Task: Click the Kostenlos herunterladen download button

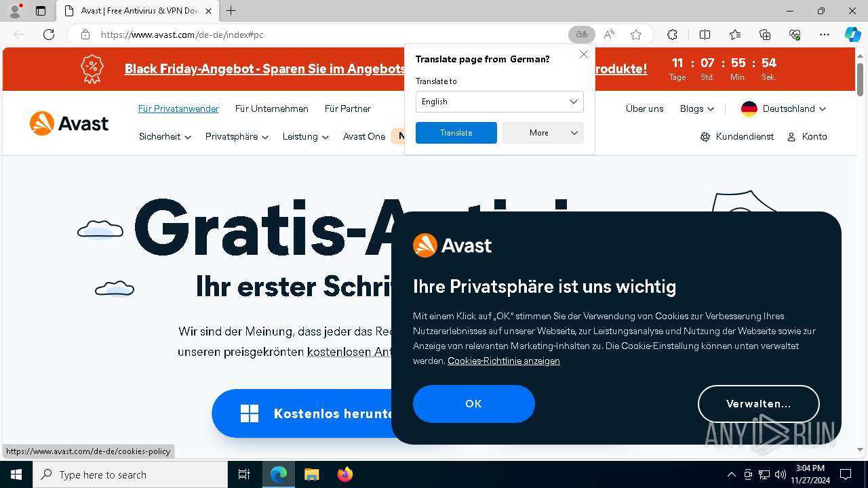Action: pos(302,413)
